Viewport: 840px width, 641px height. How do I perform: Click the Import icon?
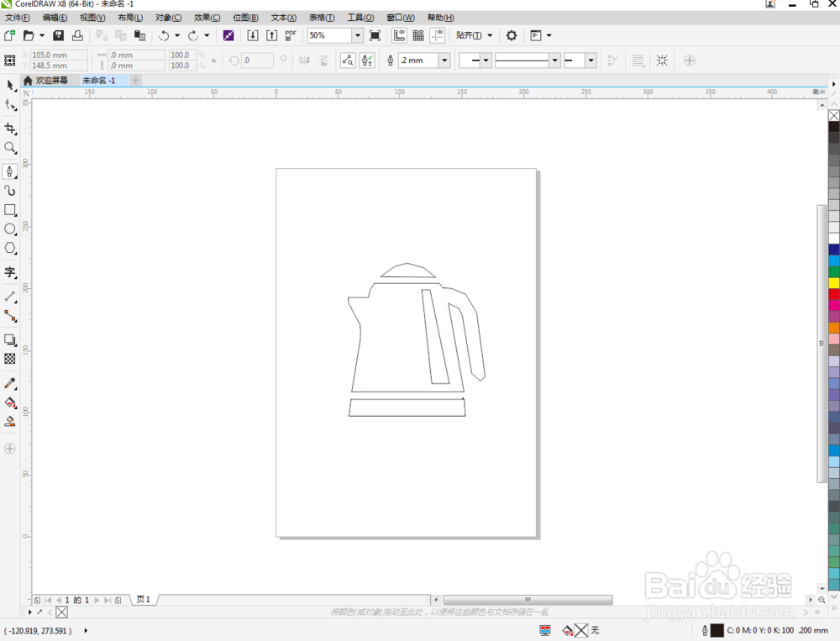(252, 35)
